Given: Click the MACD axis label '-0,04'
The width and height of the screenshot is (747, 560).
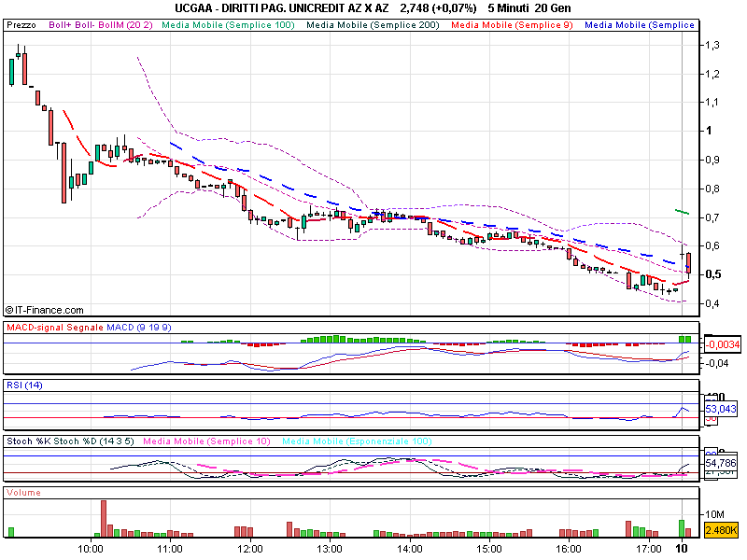Looking at the screenshot, I should point(717,363).
